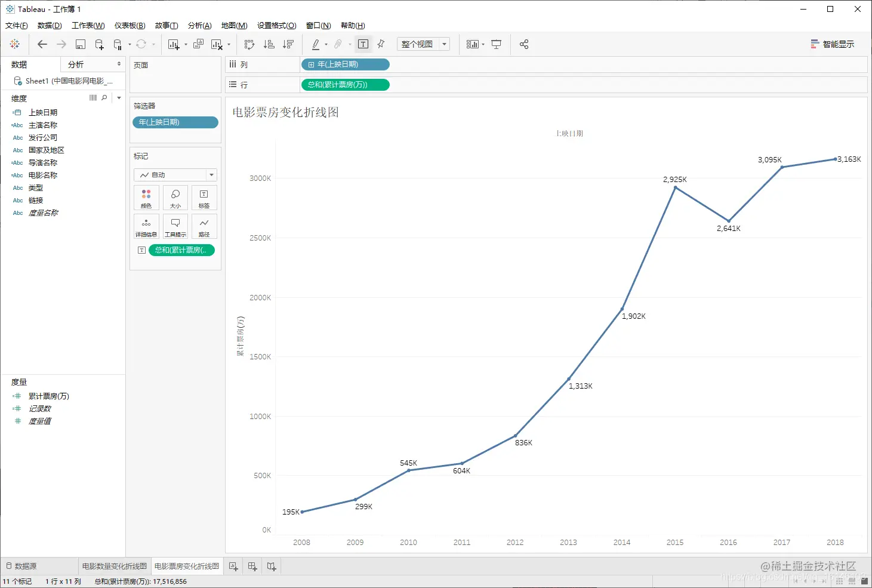Open the dimensions pane dropdown arrow

click(119, 98)
